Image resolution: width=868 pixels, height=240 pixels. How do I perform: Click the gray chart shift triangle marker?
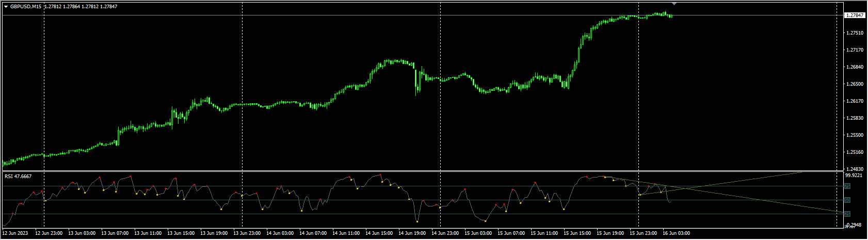674,4
